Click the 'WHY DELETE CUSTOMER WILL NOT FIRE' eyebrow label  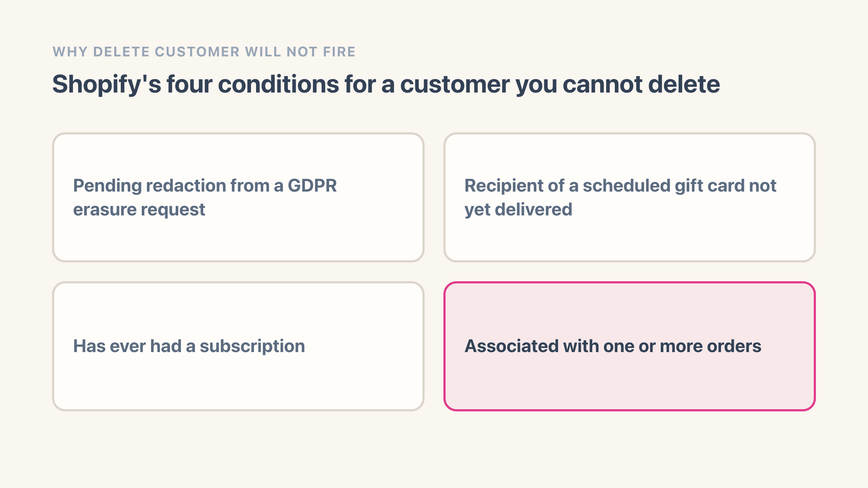204,52
